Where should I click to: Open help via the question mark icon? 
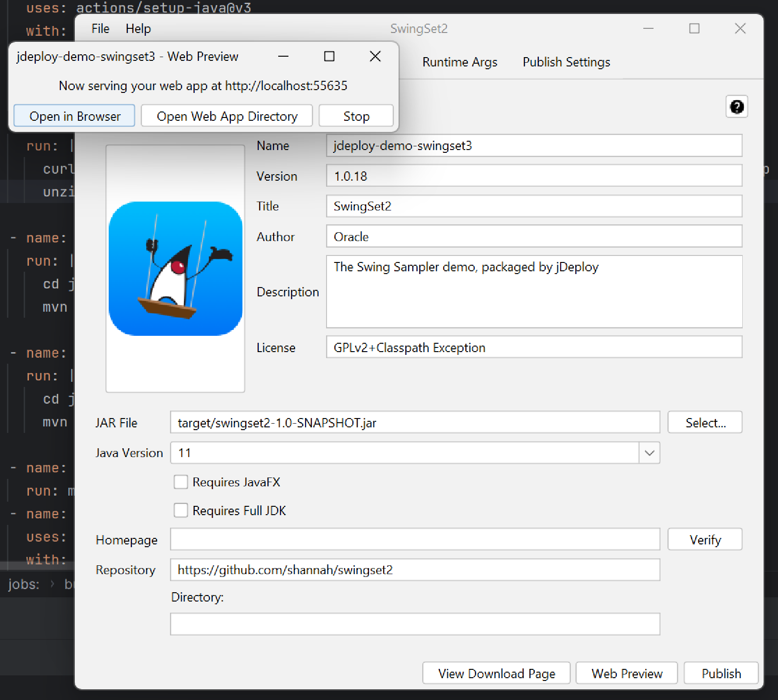tap(737, 106)
